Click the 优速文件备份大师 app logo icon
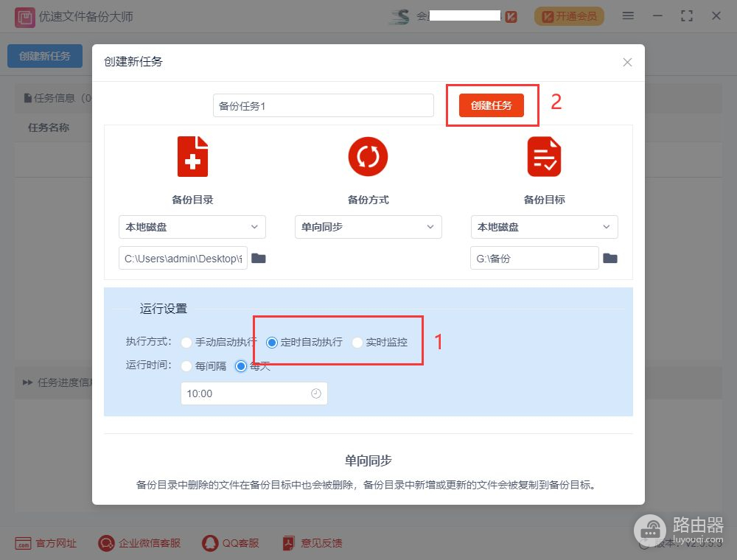Screen dimensions: 737x560 (x=25, y=18)
